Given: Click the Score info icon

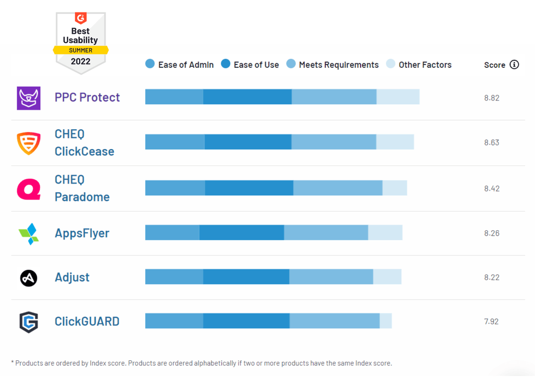Looking at the screenshot, I should (x=514, y=64).
